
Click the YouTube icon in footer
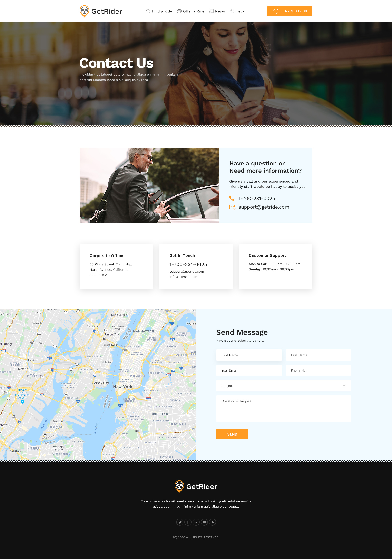[x=204, y=522]
